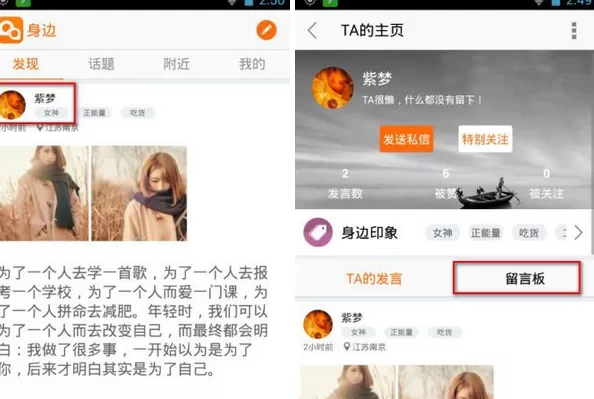Tap the 女神 tag in 身边印象 row
Image resolution: width=594 pixels, height=399 pixels.
click(442, 233)
